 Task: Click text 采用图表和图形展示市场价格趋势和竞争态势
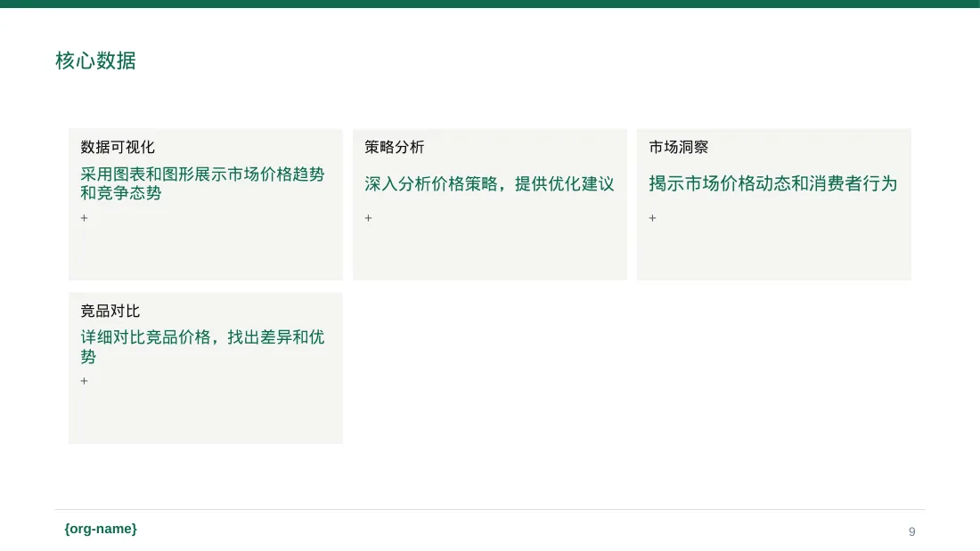point(202,183)
